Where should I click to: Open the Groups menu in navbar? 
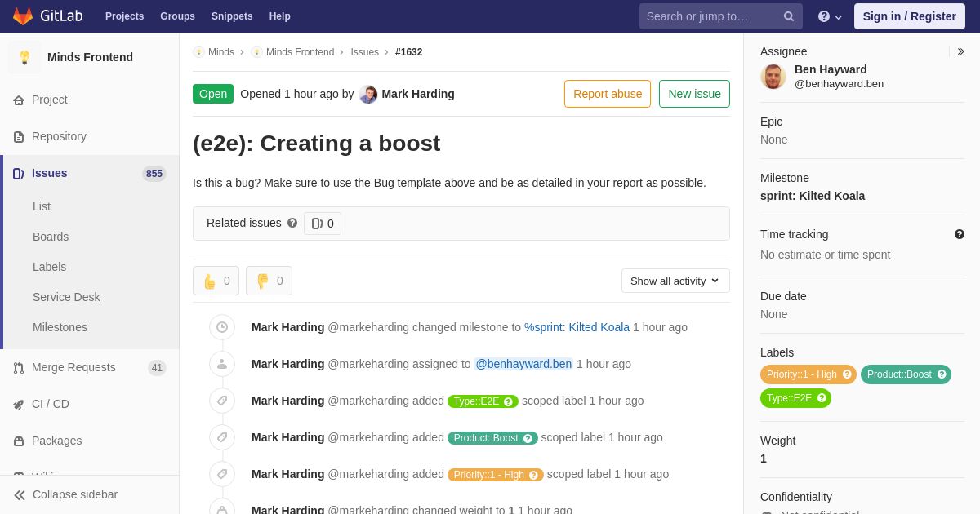(x=177, y=16)
